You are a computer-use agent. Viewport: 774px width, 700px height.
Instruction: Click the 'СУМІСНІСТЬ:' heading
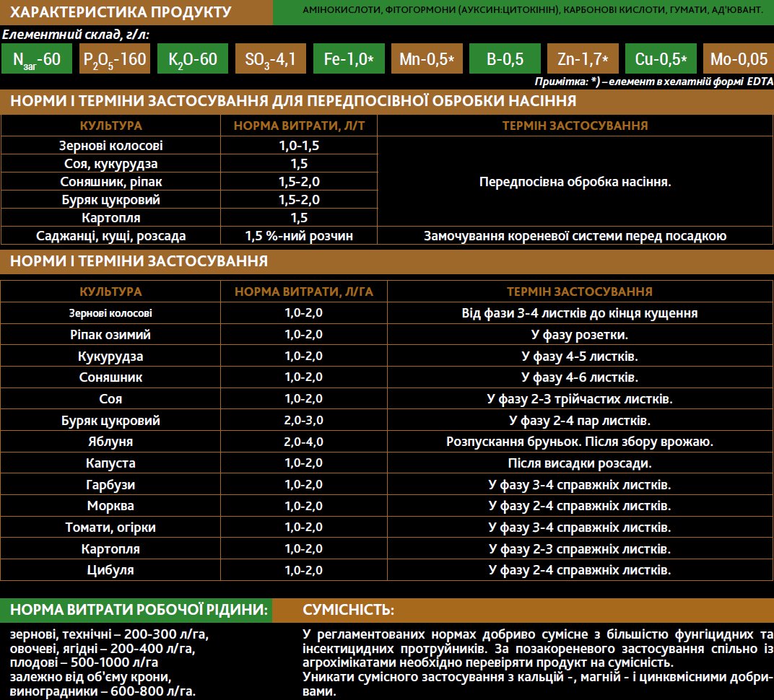tap(349, 610)
